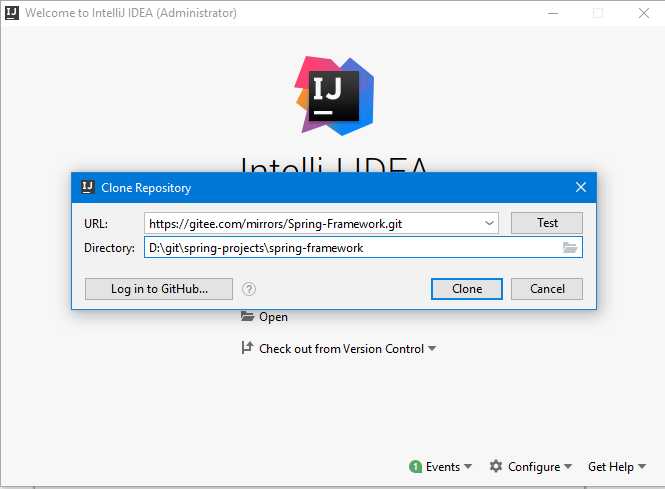Open the help question mark icon

(x=249, y=289)
